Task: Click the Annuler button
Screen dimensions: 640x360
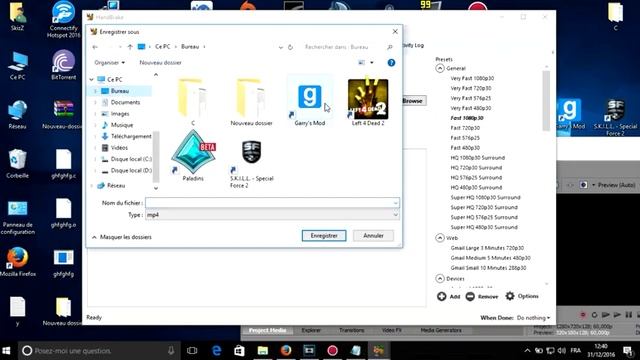Action: point(373,236)
